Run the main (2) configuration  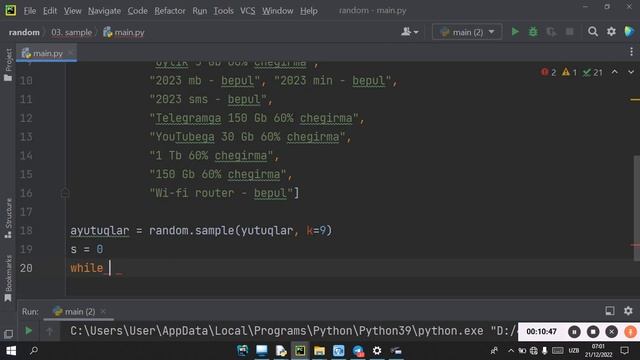pyautogui.click(x=515, y=32)
